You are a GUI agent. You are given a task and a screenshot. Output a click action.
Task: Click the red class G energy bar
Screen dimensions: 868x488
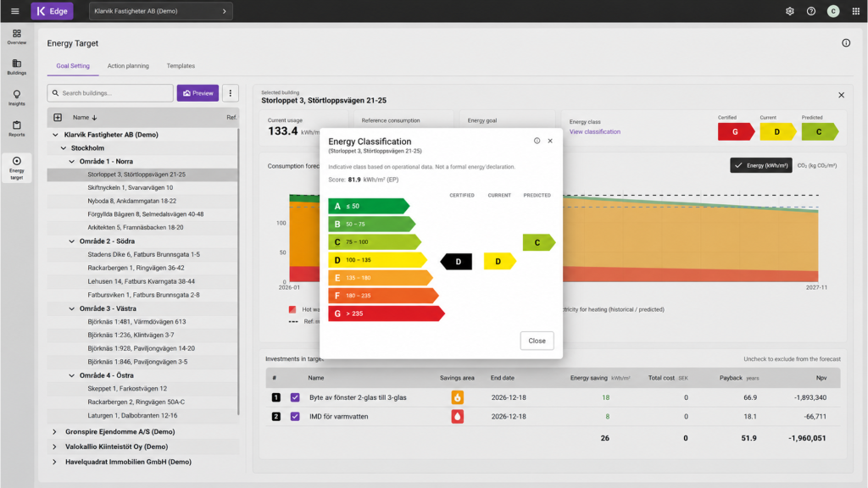click(387, 313)
